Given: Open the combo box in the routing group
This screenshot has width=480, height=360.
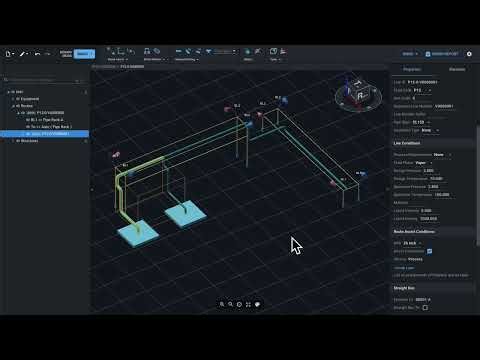Looking at the screenshot, I should coord(226,51).
